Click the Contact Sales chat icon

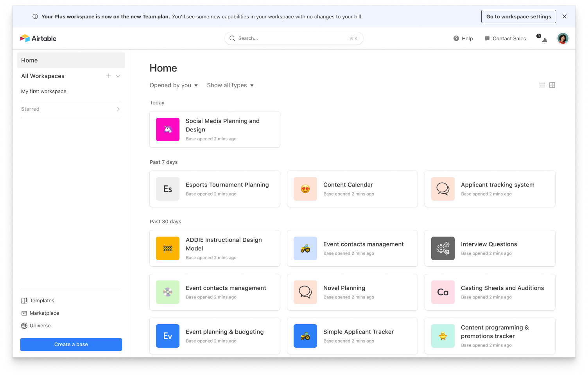tap(487, 38)
